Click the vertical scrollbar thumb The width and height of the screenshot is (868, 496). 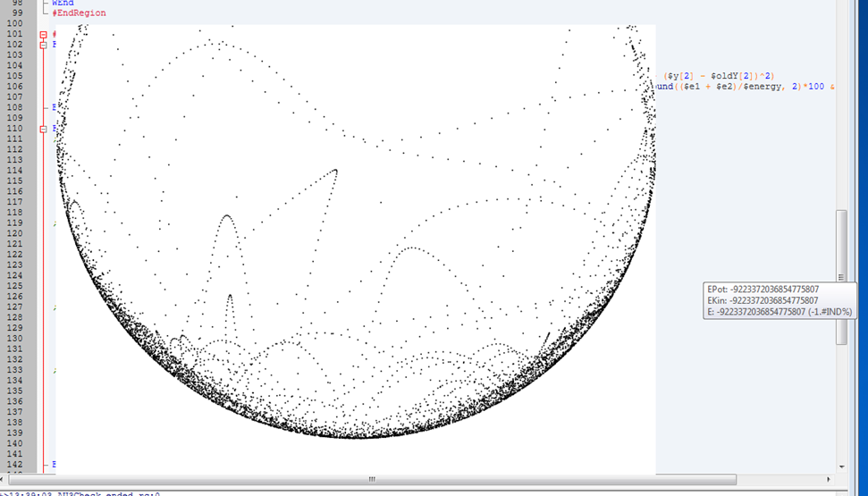tap(841, 277)
